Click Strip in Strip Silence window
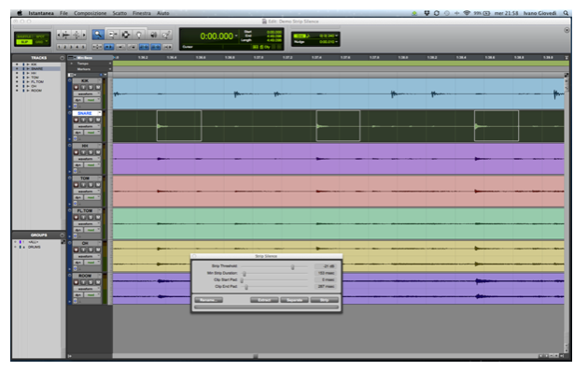The height and width of the screenshot is (371, 588). [x=325, y=300]
